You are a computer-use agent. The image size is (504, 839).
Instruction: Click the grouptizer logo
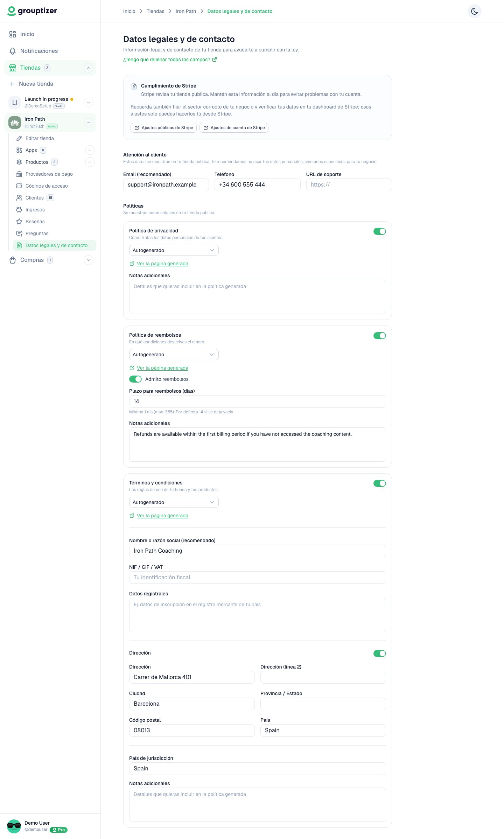[x=32, y=11]
